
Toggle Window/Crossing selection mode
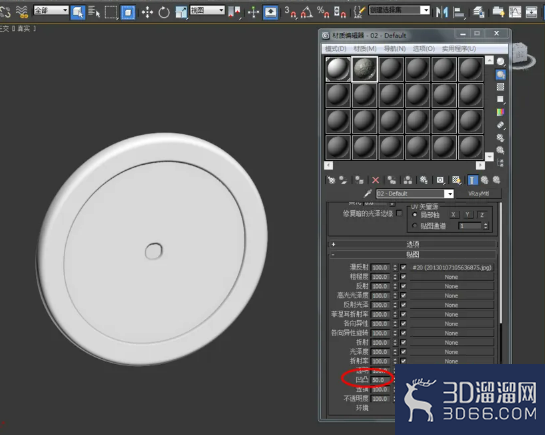tap(128, 13)
